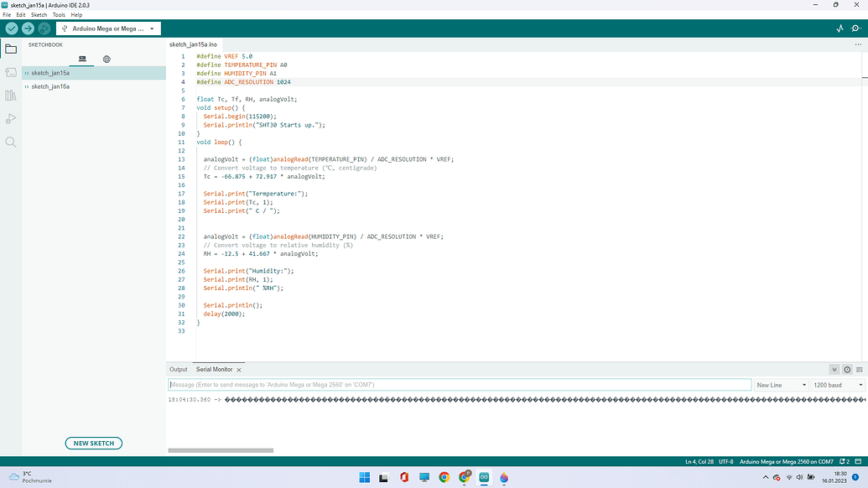Upload the sketch using the arrow icon
The image size is (868, 488).
coord(29,28)
